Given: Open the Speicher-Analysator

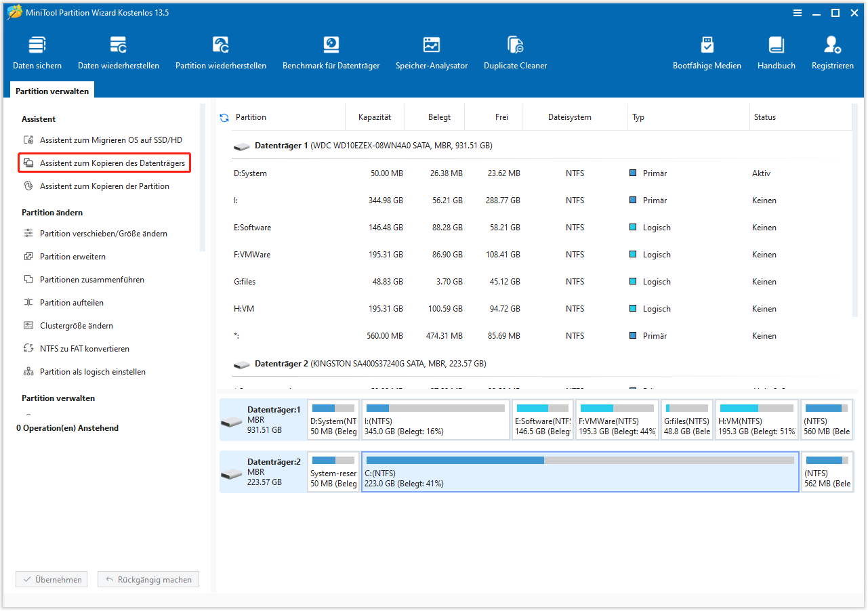Looking at the screenshot, I should [x=432, y=51].
